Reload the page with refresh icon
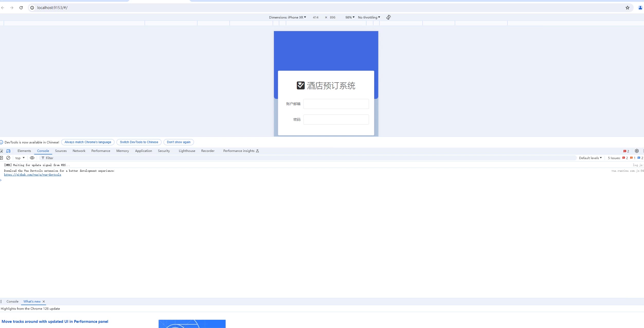This screenshot has height=328, width=644. (x=21, y=8)
